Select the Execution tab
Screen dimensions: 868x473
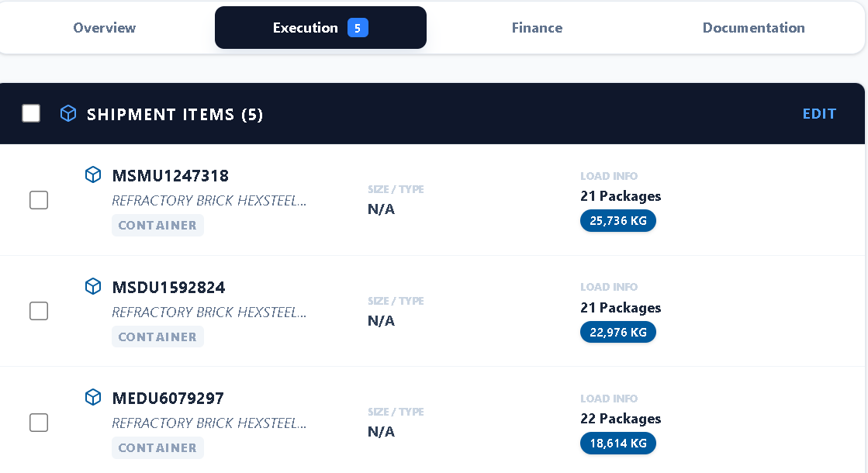(x=306, y=28)
